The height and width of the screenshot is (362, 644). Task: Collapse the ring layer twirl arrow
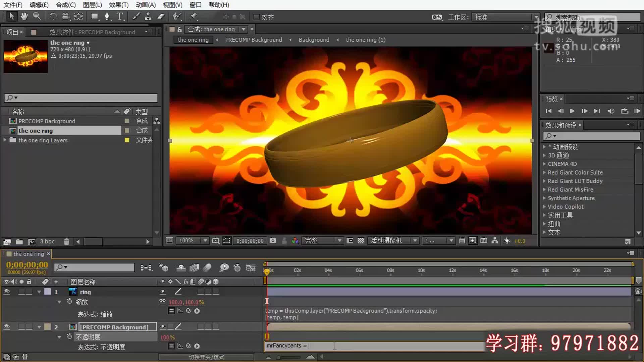click(39, 292)
